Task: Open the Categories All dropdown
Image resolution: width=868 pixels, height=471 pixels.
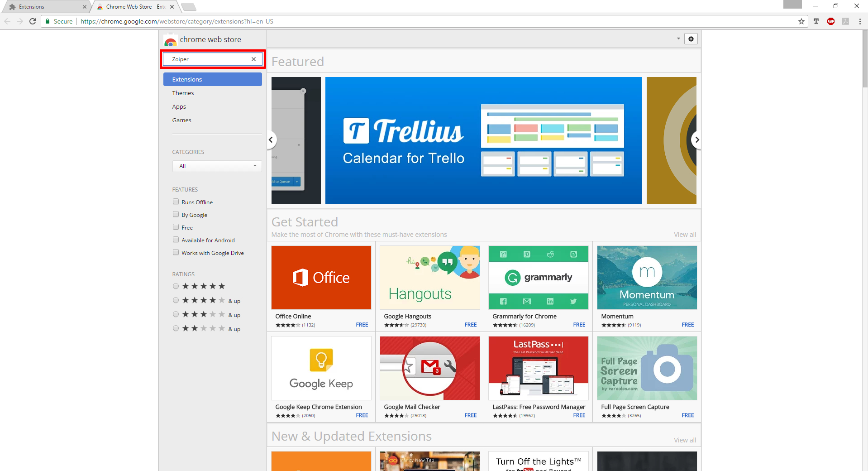Action: coord(217,166)
